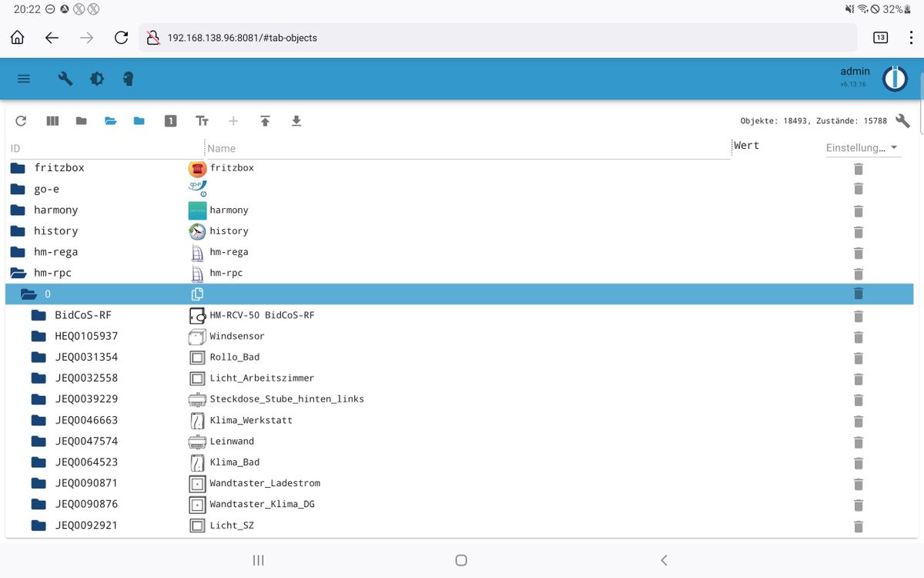The image size is (924, 578).
Task: Expand the JEQ0090876 device folder
Action: [x=38, y=504]
